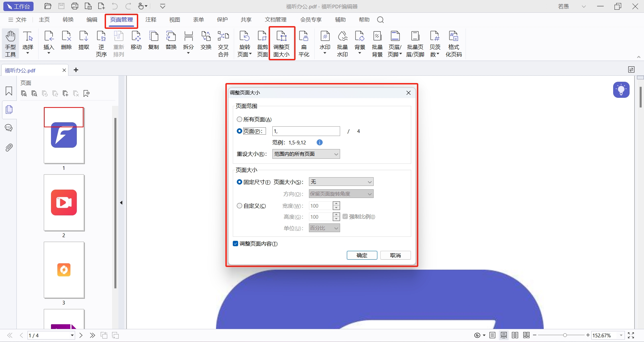Uncheck 调整页面内容 checkbox
The height and width of the screenshot is (342, 644).
pos(235,244)
